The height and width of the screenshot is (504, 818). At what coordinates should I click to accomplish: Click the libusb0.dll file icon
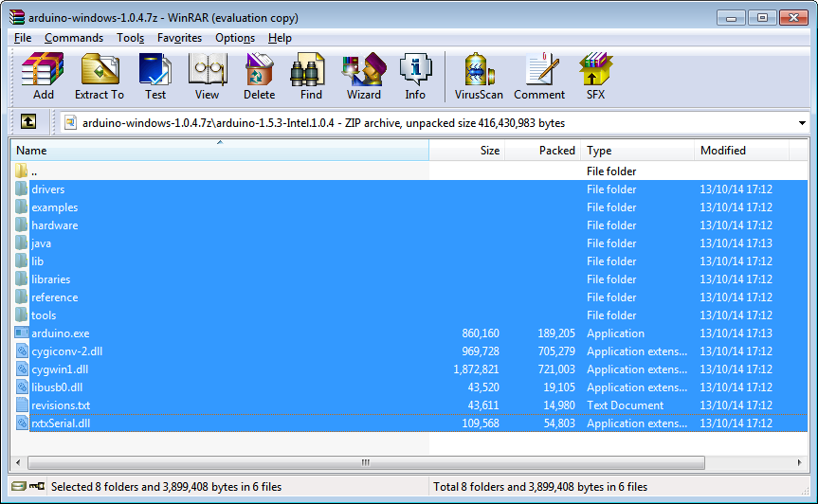(x=22, y=387)
